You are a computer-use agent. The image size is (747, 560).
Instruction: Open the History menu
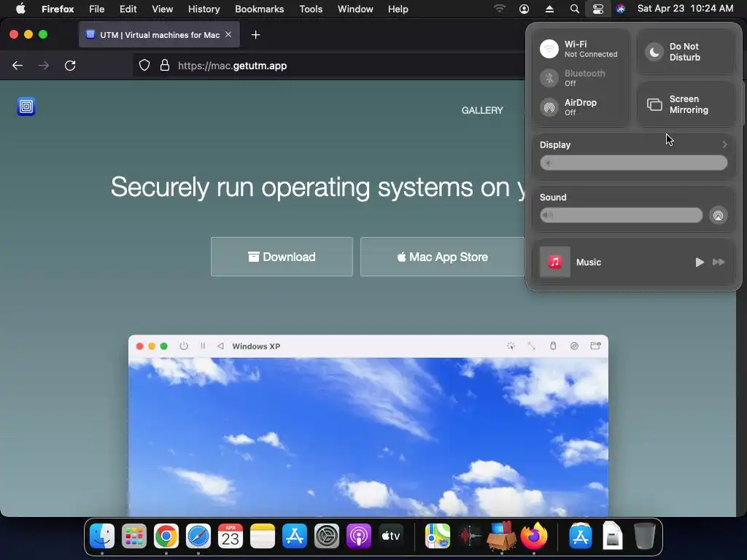click(x=204, y=9)
